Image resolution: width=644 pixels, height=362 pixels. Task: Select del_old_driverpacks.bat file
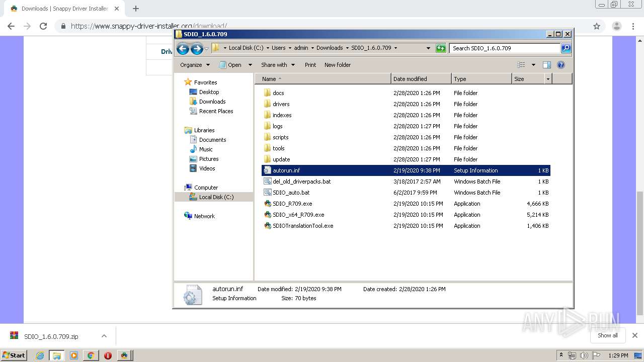tap(301, 182)
